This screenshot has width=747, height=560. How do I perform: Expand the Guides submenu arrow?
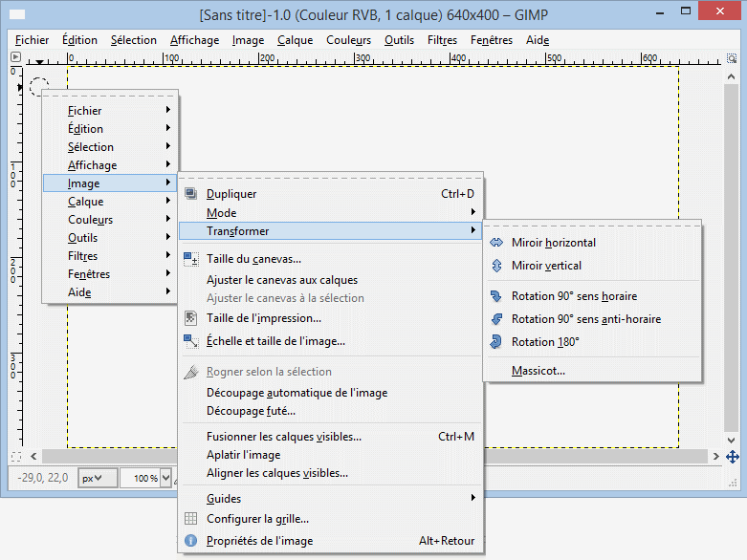[x=473, y=498]
